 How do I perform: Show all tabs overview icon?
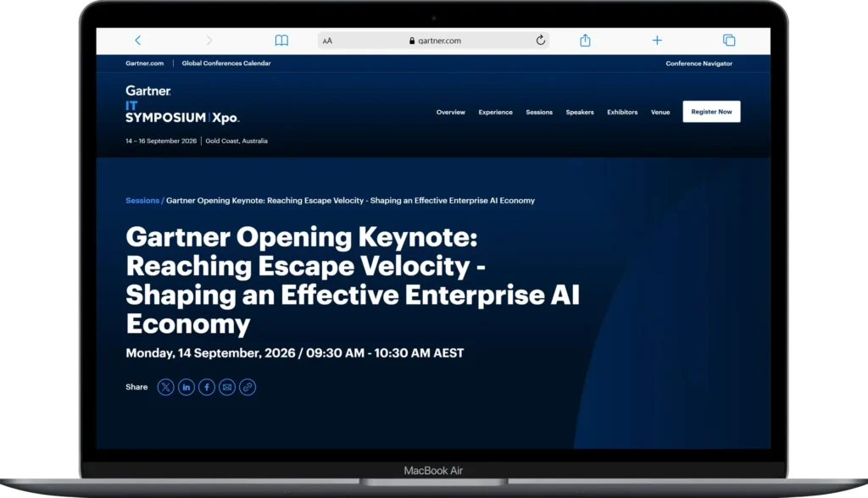tap(729, 41)
